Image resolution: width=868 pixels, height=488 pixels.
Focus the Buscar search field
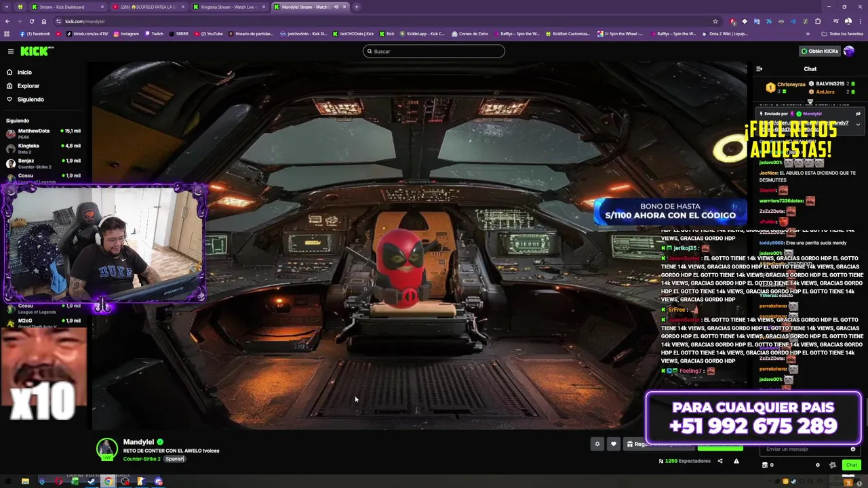[x=434, y=51]
